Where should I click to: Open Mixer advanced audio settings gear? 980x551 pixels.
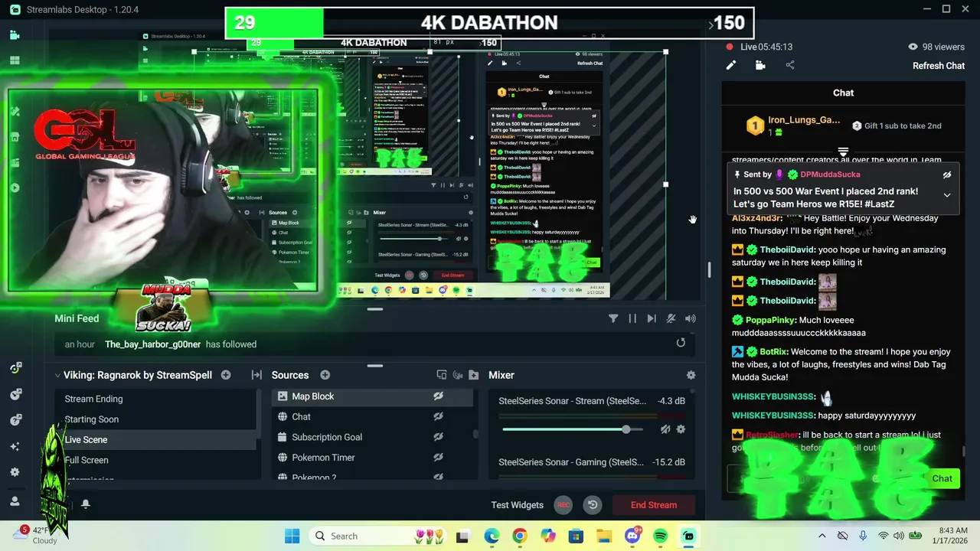691,375
